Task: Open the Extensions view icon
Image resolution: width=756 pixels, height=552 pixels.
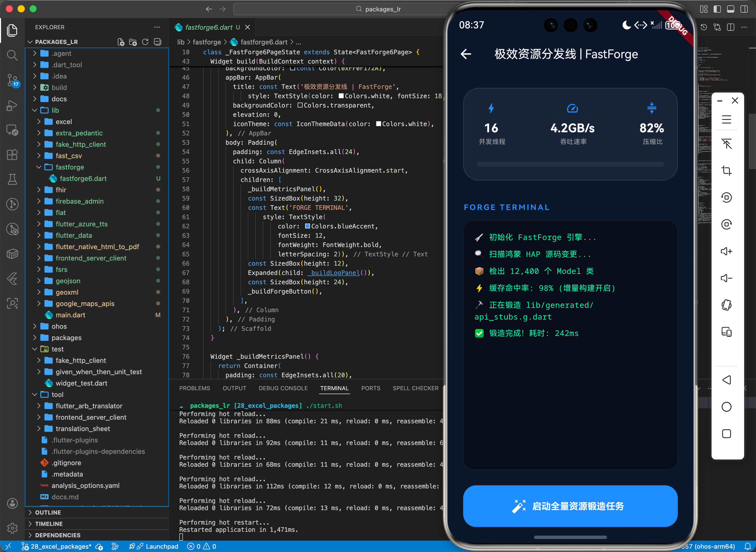Action: (12, 155)
